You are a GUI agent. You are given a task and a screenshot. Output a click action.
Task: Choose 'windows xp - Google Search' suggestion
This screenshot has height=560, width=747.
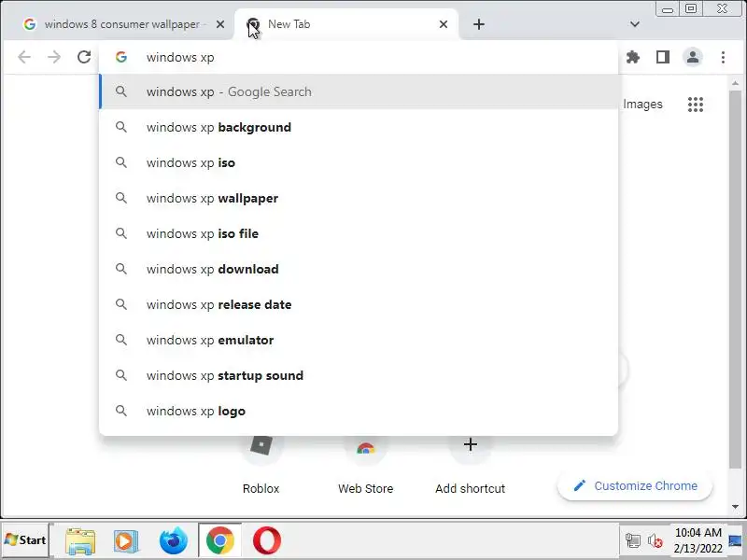click(359, 91)
